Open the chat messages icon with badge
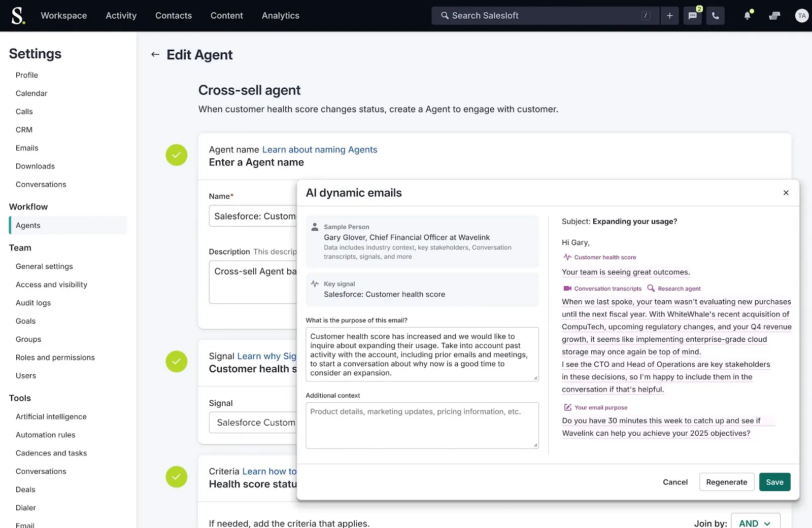The height and width of the screenshot is (528, 812). 693,16
